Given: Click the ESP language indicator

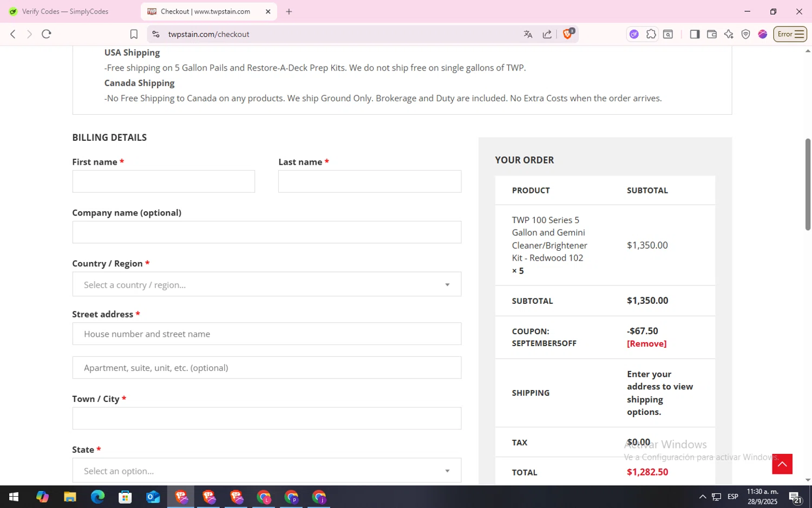Looking at the screenshot, I should [733, 497].
